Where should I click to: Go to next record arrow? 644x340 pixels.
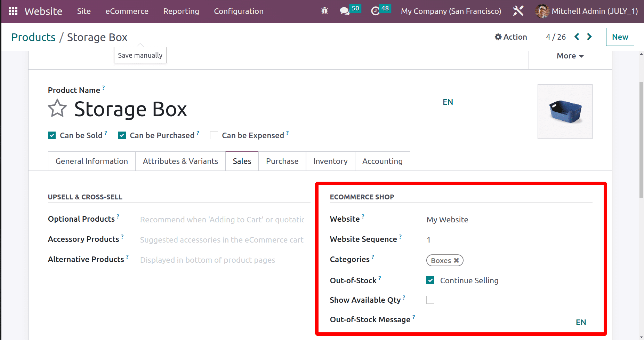tap(589, 37)
